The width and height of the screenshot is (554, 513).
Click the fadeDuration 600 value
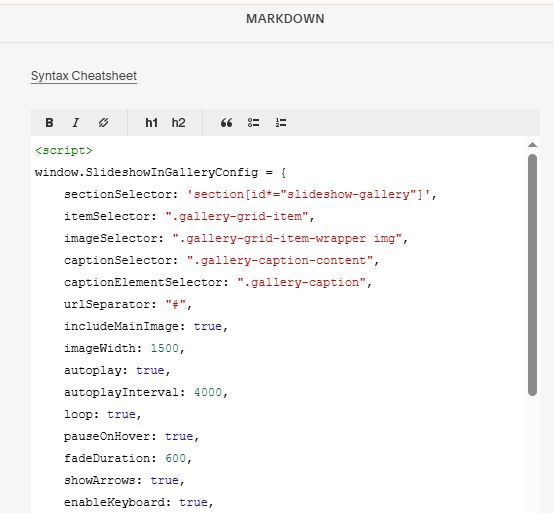pos(176,458)
